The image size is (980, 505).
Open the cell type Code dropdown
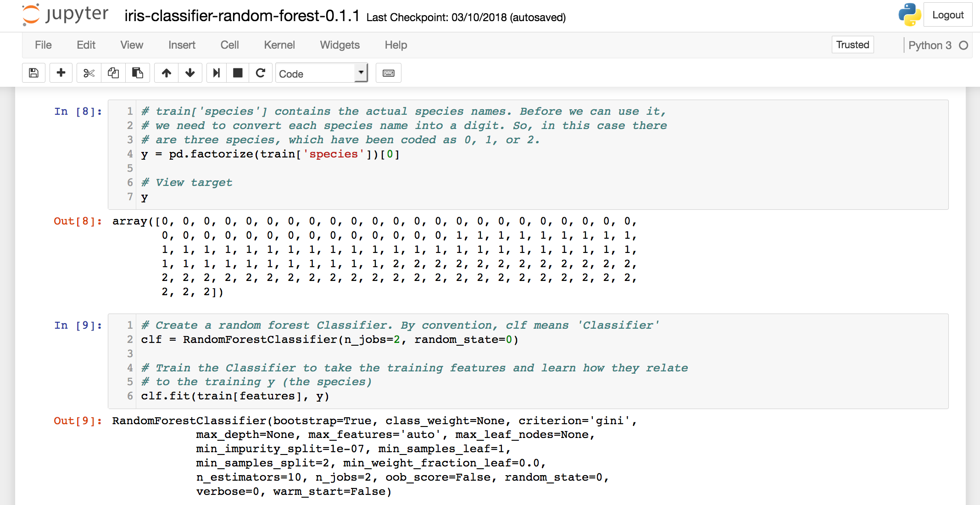click(321, 73)
